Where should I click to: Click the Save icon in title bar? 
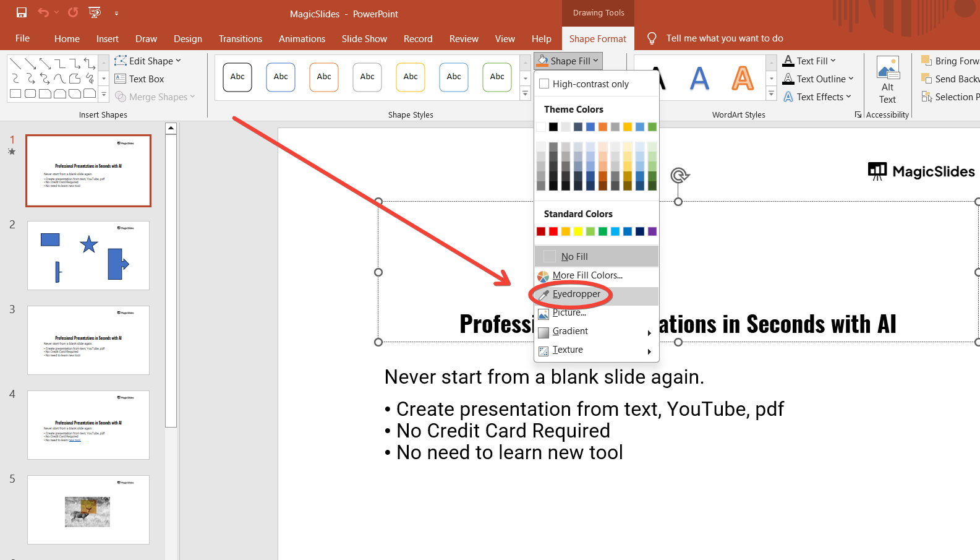click(22, 12)
